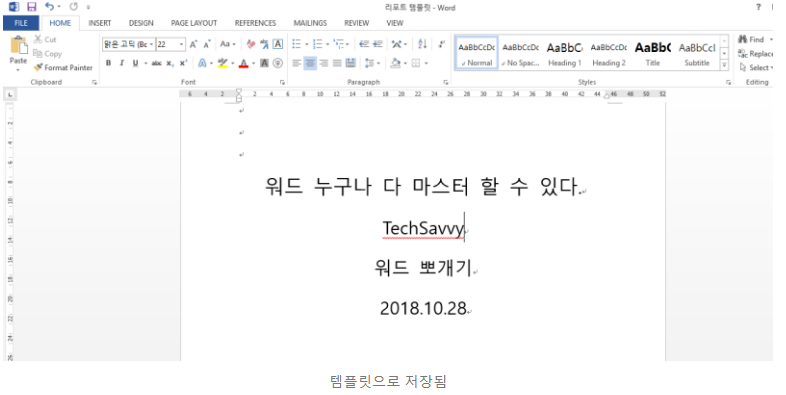Click the Multilevel List icon
Screen dimensions: 786x395
(339, 44)
